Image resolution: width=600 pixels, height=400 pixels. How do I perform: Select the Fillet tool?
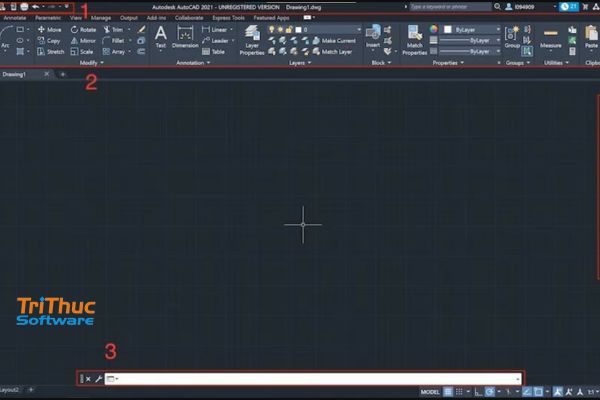click(114, 41)
